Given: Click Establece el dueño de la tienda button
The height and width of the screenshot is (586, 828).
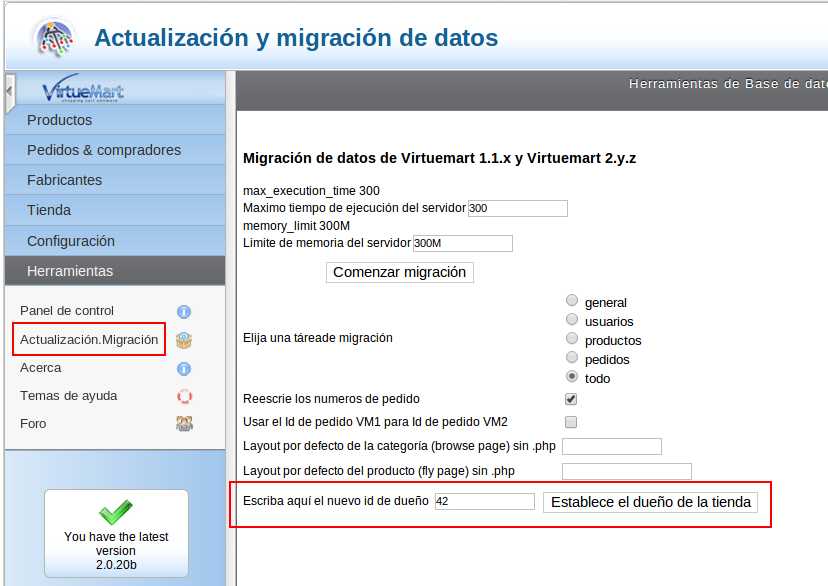Looking at the screenshot, I should 651,502.
